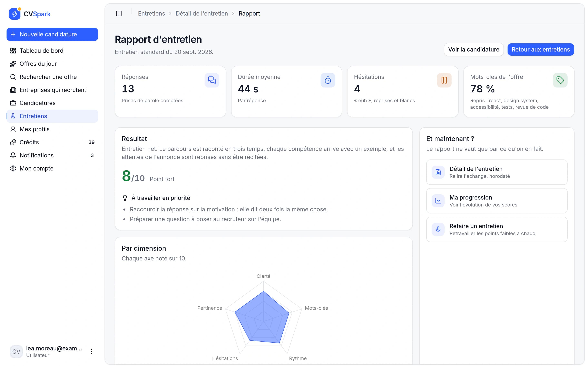Click the CV user avatar
This screenshot has height=368, width=588.
click(16, 352)
